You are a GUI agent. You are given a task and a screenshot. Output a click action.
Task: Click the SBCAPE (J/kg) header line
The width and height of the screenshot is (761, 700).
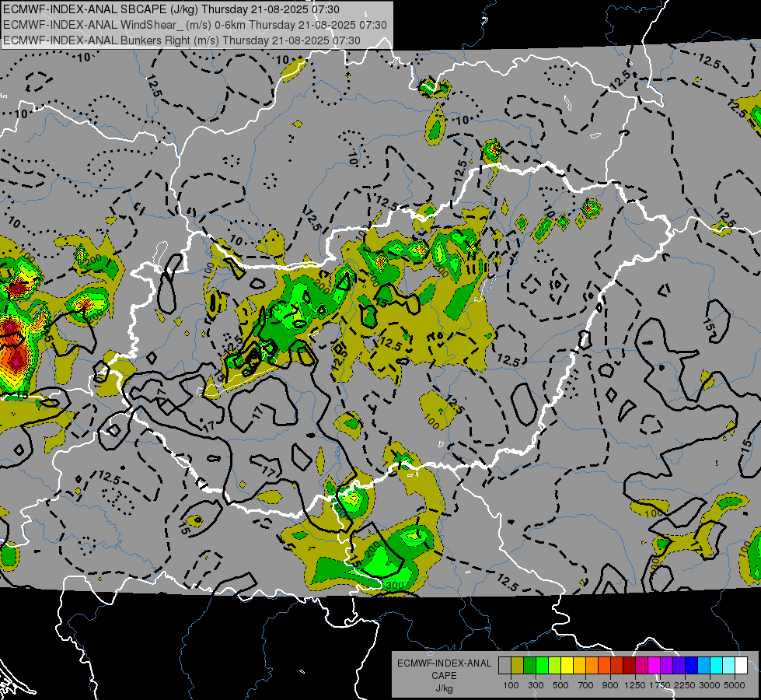171,9
